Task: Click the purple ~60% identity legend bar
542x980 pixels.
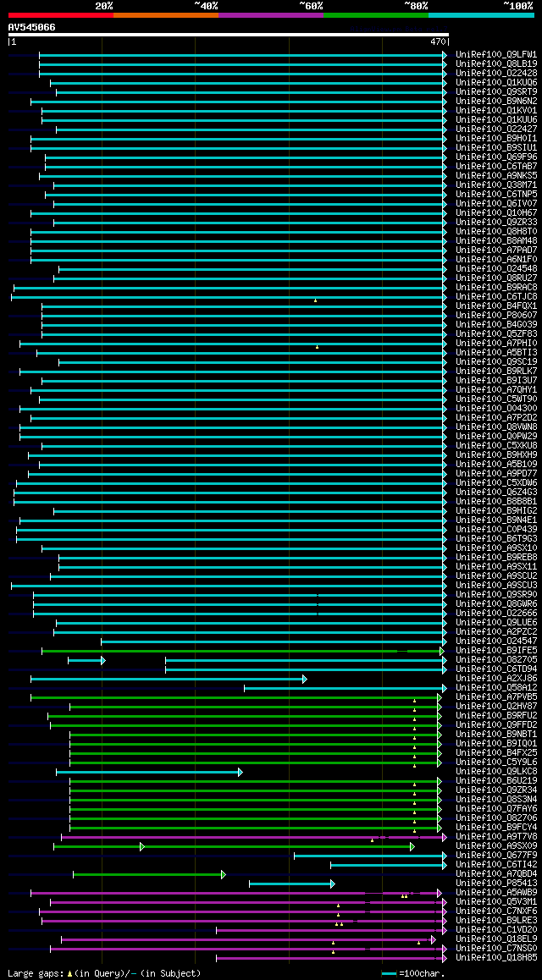Action: [271, 14]
